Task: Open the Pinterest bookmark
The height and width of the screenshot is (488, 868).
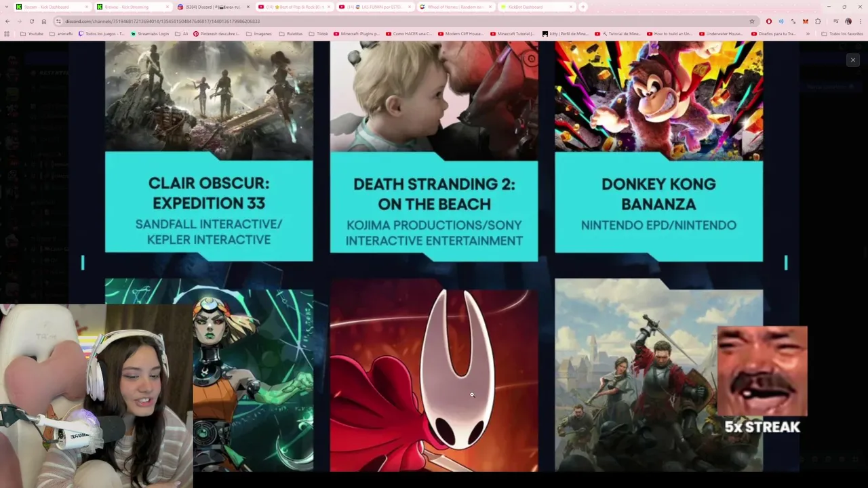Action: click(217, 33)
